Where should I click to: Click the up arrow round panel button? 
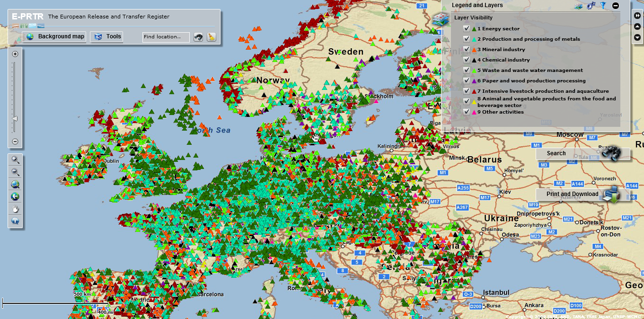(637, 26)
